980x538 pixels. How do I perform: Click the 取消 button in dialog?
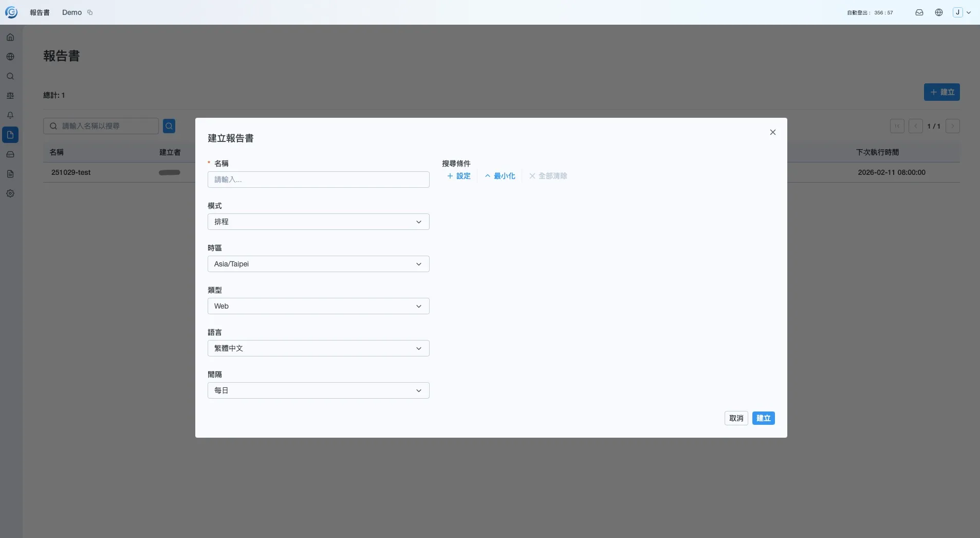(736, 418)
